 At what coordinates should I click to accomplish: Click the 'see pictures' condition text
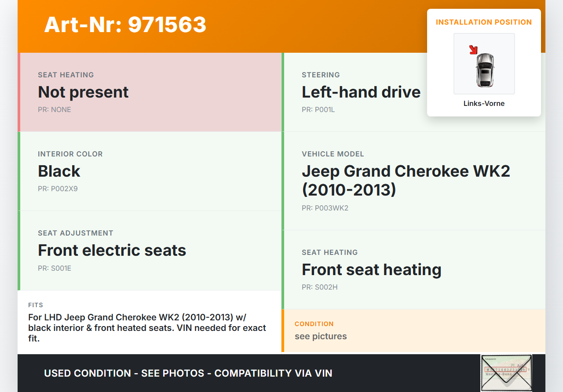321,337
